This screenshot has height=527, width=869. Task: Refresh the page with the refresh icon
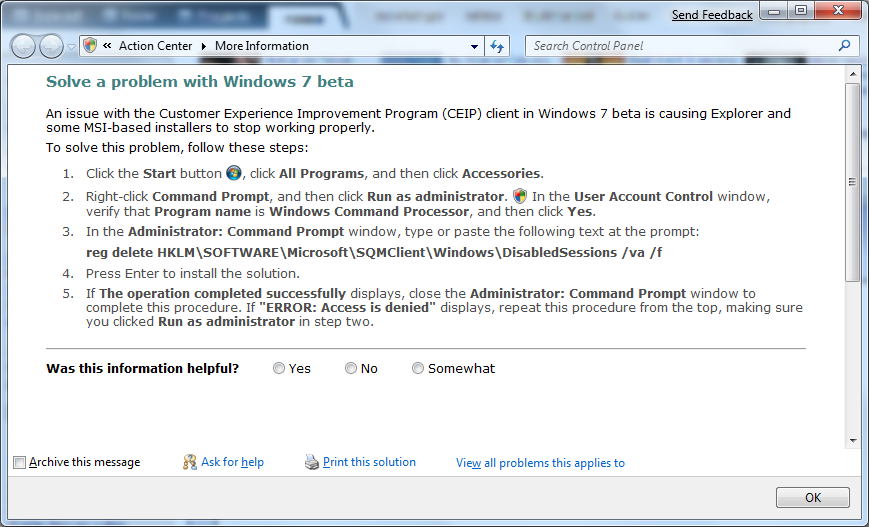coord(497,47)
